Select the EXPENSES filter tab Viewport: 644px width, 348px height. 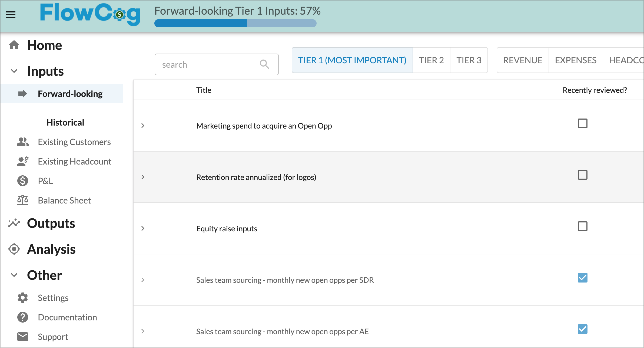tap(576, 60)
